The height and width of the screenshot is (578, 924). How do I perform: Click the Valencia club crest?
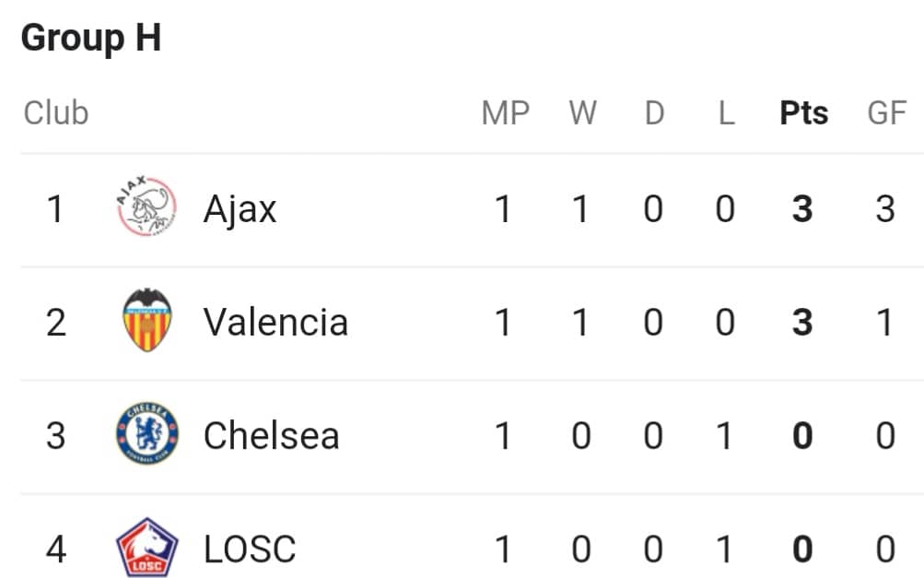pos(147,320)
